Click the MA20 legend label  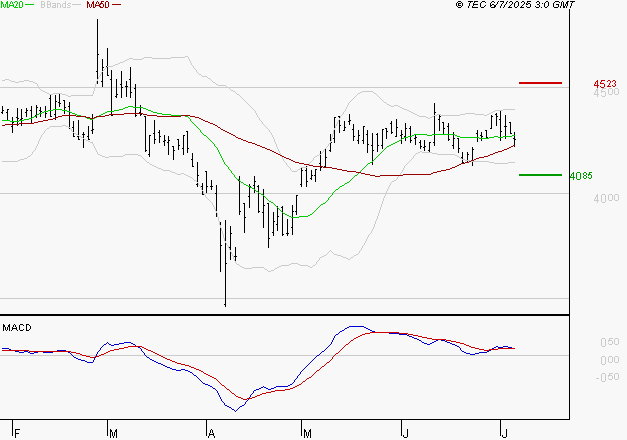click(13, 5)
